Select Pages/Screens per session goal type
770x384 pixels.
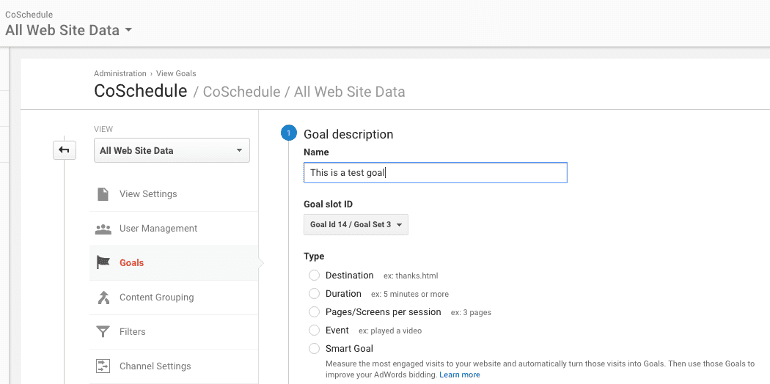coord(314,312)
